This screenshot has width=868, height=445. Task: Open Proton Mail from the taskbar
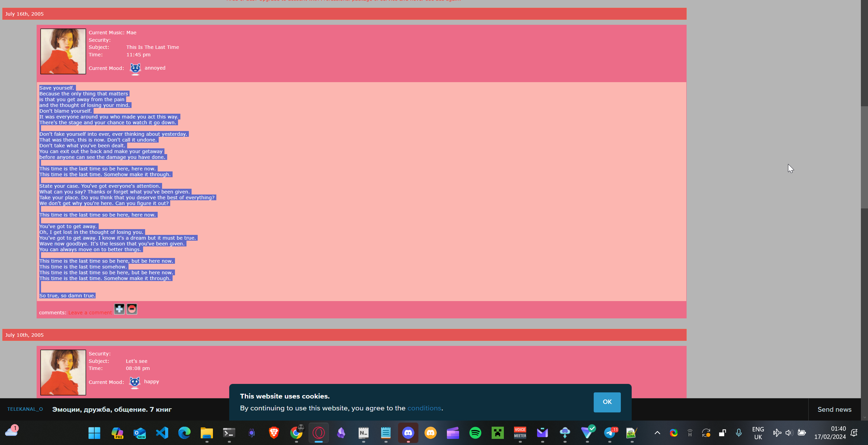542,433
